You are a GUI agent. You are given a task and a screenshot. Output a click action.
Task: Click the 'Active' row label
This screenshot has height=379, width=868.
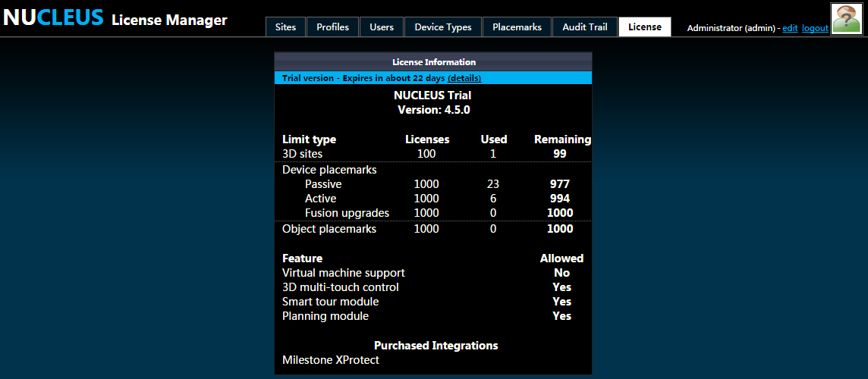[320, 199]
